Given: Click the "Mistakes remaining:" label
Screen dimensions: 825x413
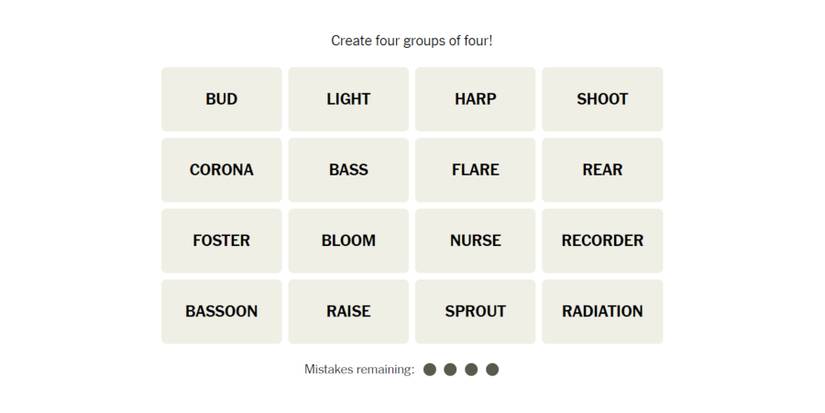Looking at the screenshot, I should click(x=359, y=370).
